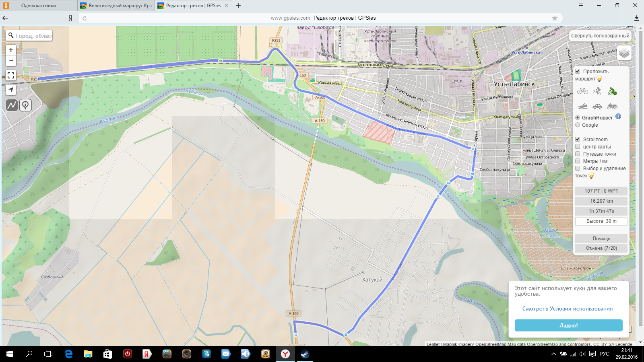Activate the locate-me arrow icon
Viewport: 644px width, 362px height.
click(x=11, y=90)
